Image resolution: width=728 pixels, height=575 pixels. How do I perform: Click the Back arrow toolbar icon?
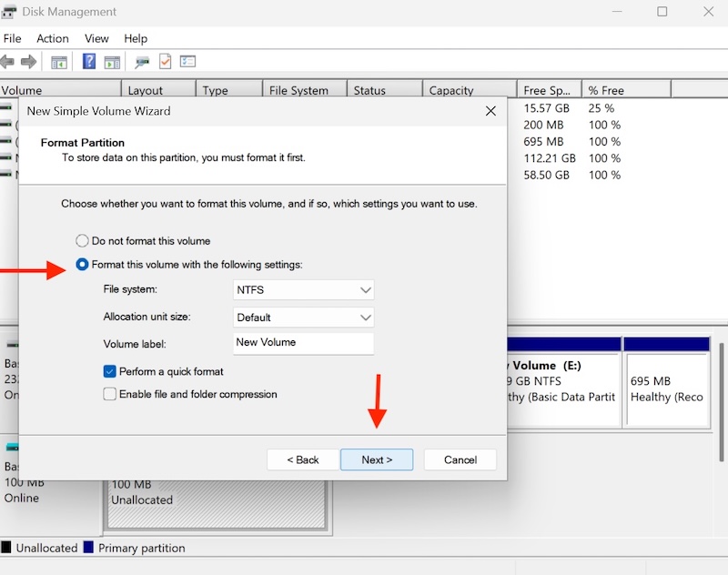[x=7, y=62]
